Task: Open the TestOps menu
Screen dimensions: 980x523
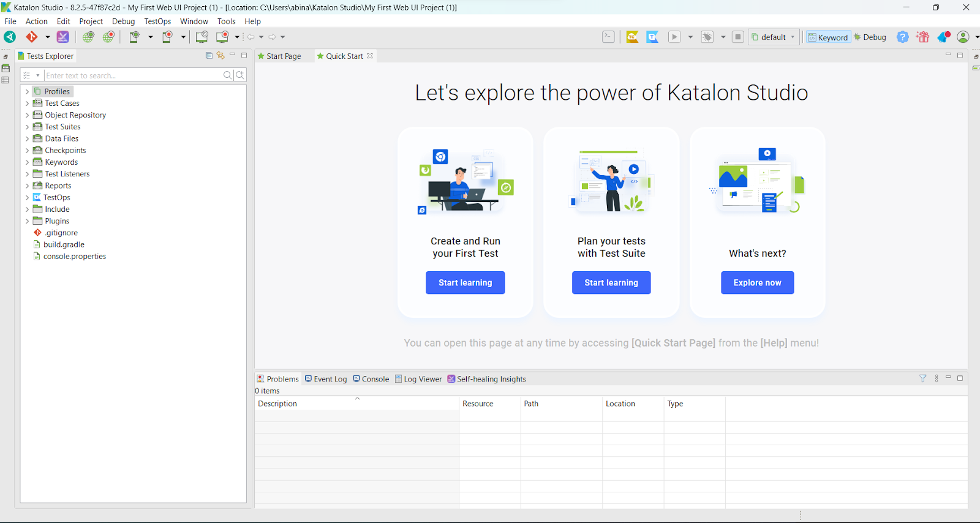Action: click(157, 21)
